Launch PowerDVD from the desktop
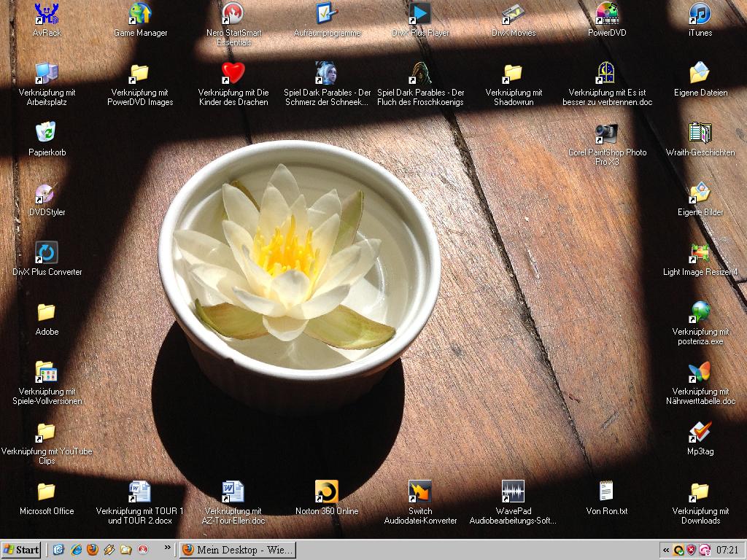The height and width of the screenshot is (560, 747). (x=607, y=14)
